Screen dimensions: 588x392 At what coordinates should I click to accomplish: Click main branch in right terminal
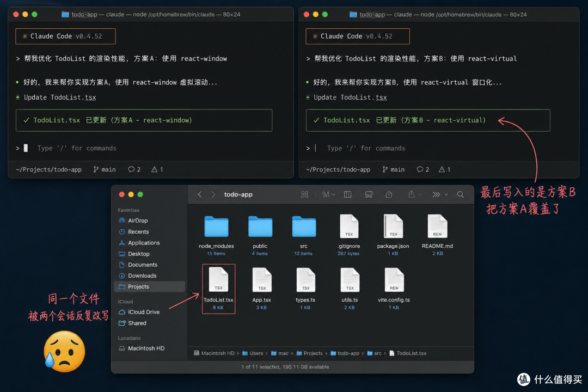tap(394, 169)
